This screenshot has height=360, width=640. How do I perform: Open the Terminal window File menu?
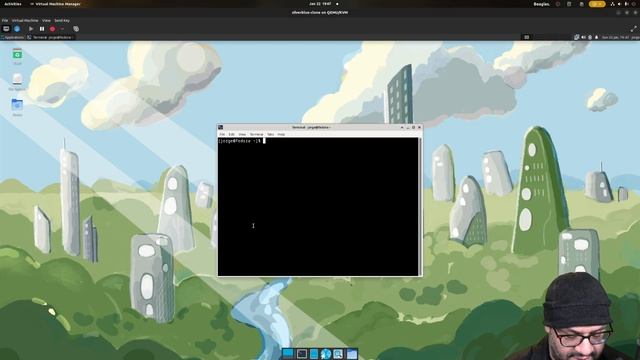coord(222,134)
